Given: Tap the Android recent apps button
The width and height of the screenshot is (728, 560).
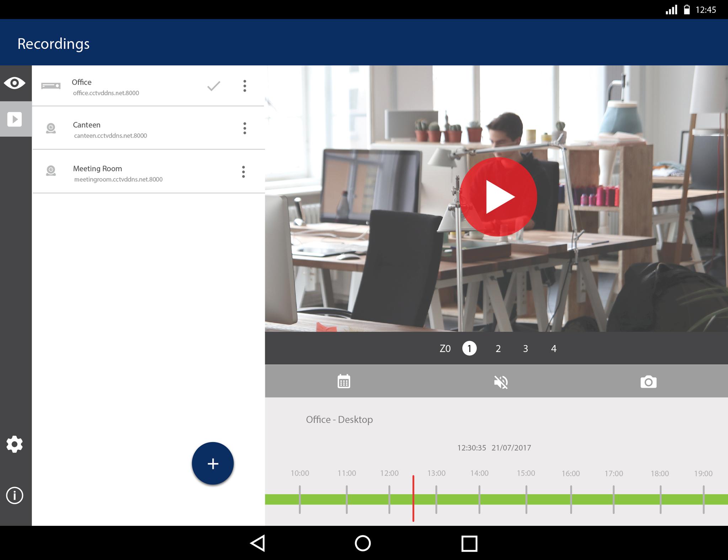Looking at the screenshot, I should 469,543.
